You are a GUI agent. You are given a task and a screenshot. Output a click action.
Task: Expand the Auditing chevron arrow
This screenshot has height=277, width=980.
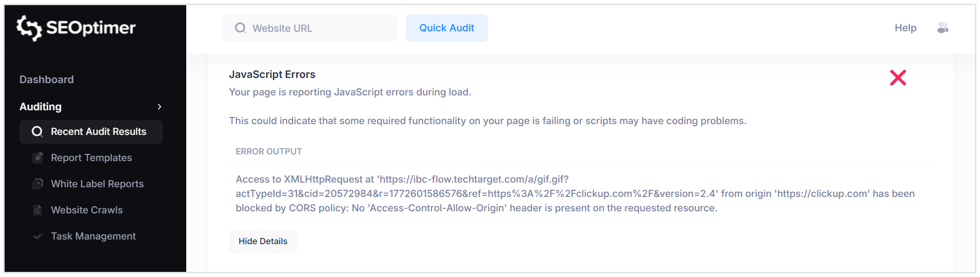(x=160, y=107)
